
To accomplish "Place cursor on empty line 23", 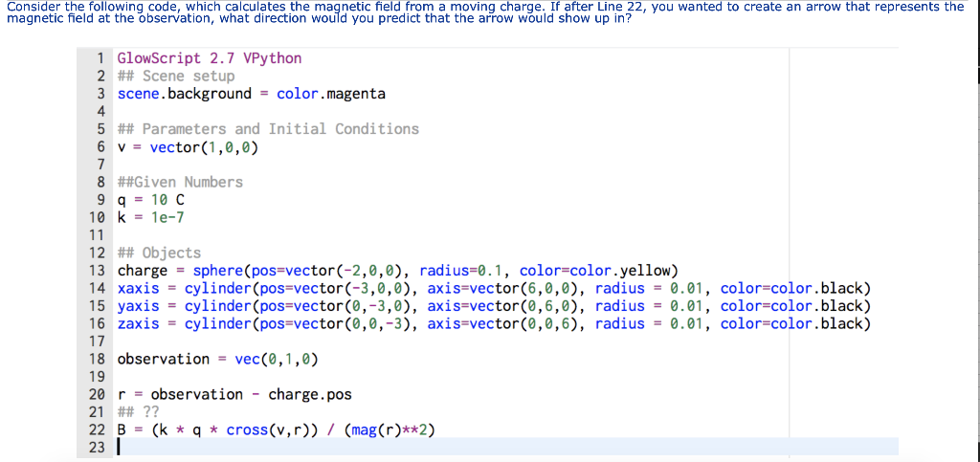I will pyautogui.click(x=506, y=448).
